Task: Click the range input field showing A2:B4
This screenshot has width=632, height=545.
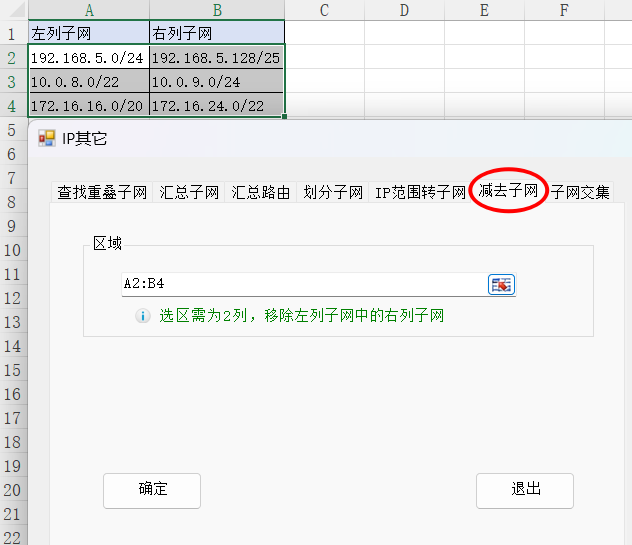Action: [305, 284]
